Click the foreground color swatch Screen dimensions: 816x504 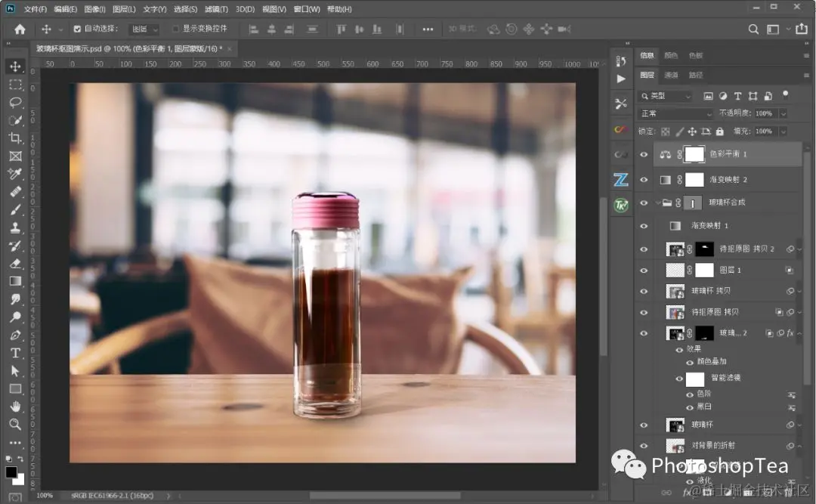click(x=11, y=472)
